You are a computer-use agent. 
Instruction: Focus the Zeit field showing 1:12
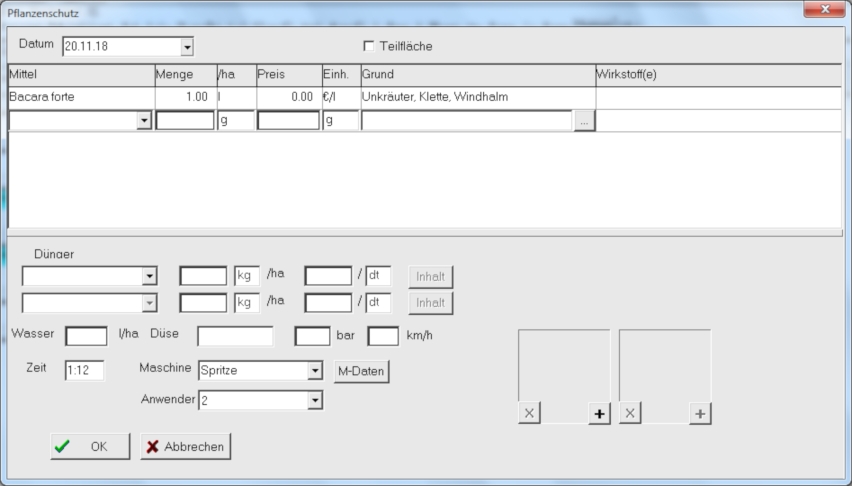[x=84, y=371]
